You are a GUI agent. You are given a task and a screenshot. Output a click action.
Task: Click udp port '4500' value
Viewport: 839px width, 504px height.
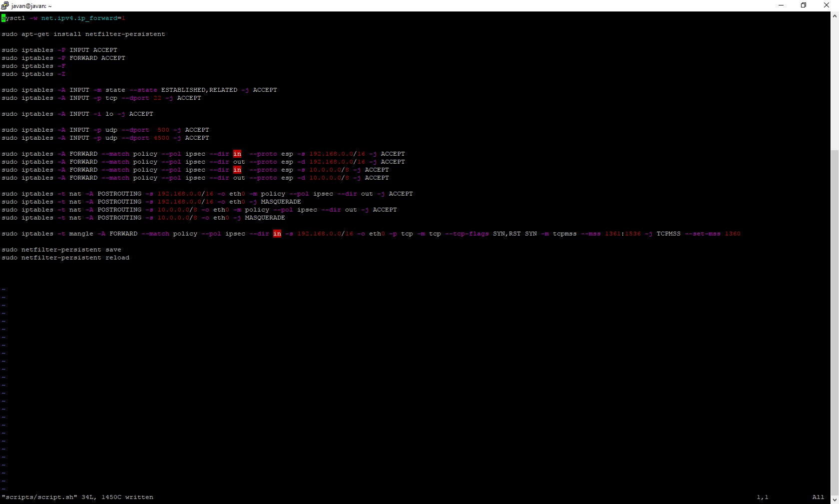coord(161,138)
